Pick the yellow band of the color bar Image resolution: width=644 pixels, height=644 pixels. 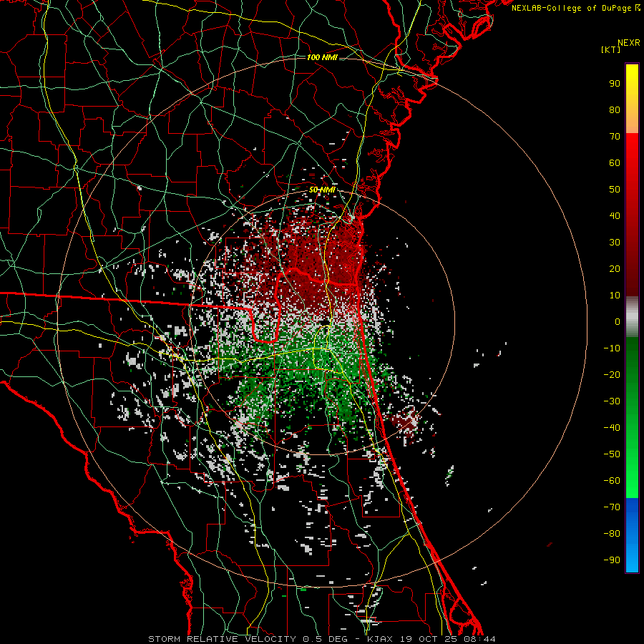[x=632, y=99]
